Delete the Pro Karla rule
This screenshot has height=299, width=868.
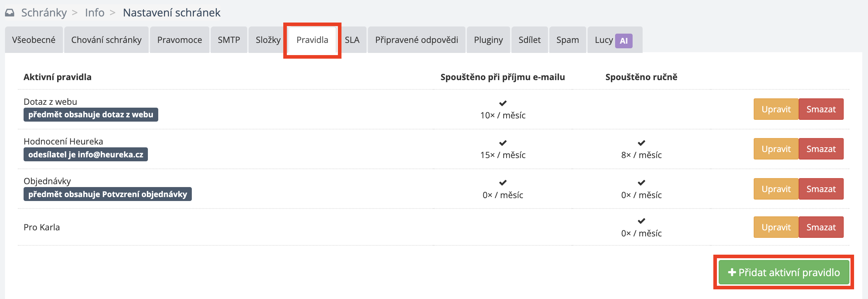[x=821, y=227]
